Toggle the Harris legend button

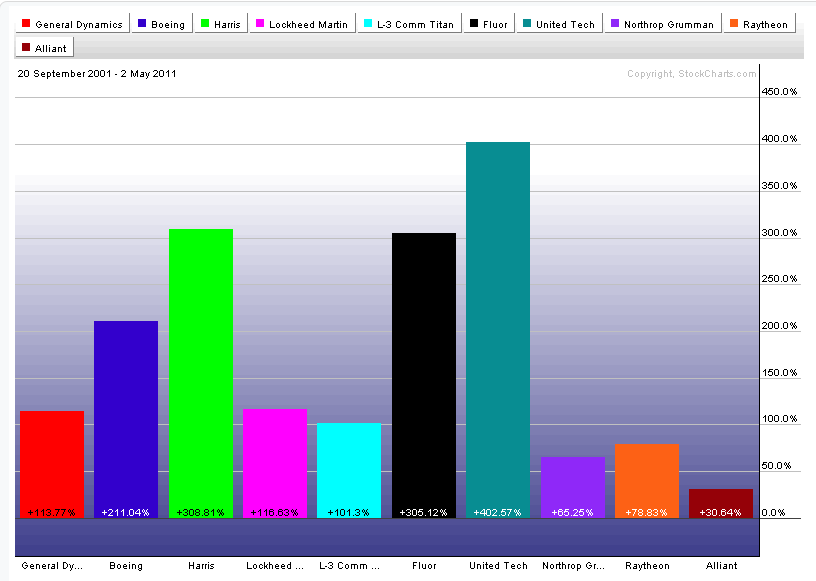point(221,24)
